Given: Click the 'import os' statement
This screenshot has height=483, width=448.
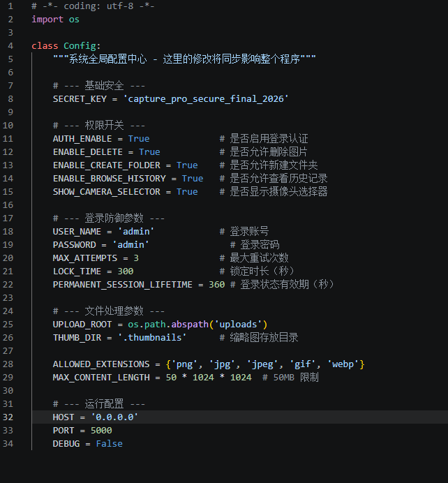Looking at the screenshot, I should click(x=55, y=20).
